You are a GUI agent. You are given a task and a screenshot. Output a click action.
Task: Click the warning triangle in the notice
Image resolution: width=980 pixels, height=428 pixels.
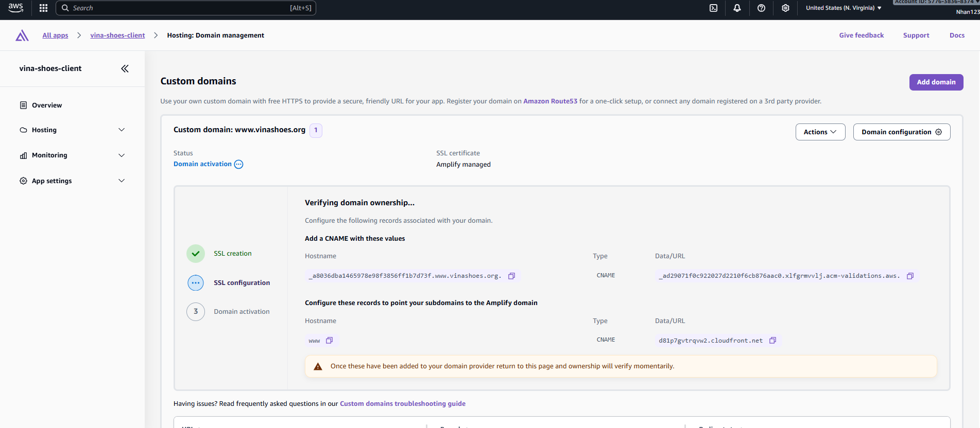point(318,366)
